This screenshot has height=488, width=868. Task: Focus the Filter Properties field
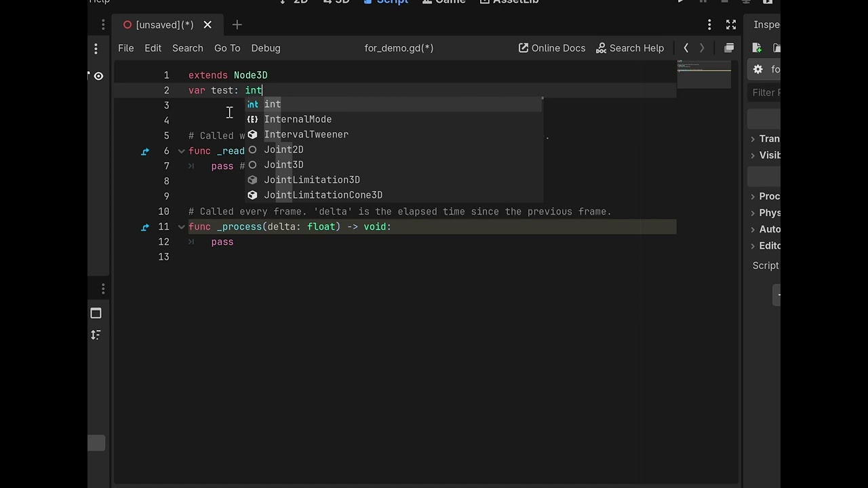766,92
